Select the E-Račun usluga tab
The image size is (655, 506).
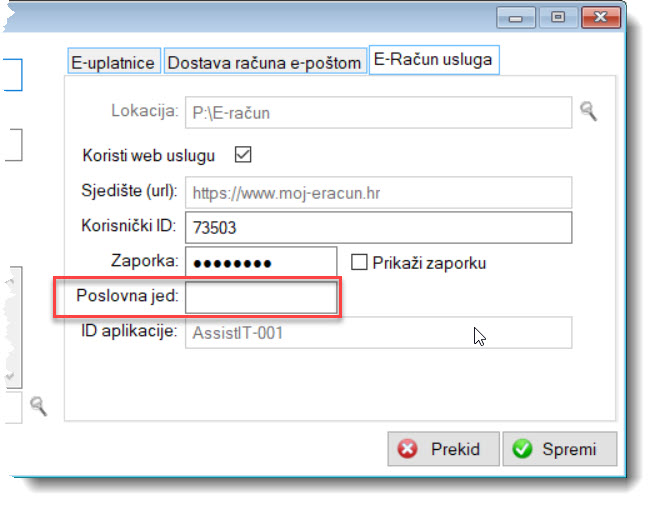432,60
